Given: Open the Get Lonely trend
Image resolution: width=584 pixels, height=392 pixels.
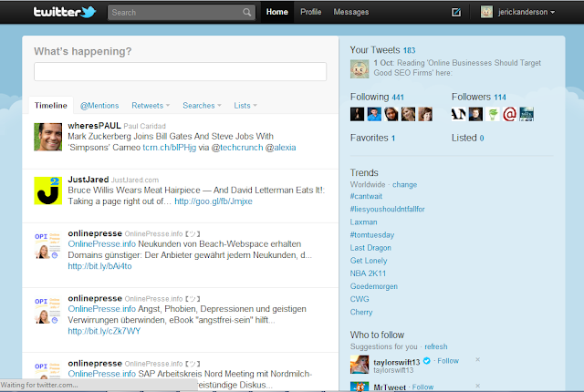Looking at the screenshot, I should [x=369, y=261].
